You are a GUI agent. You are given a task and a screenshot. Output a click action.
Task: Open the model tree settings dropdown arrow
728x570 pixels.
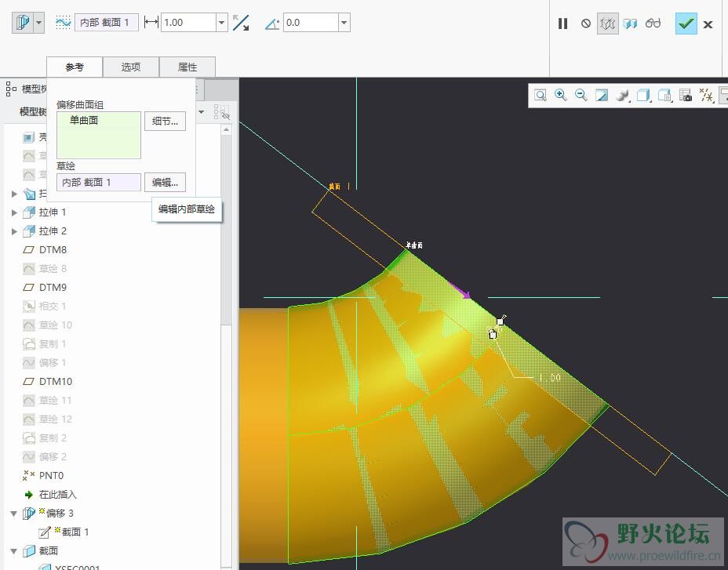202,112
